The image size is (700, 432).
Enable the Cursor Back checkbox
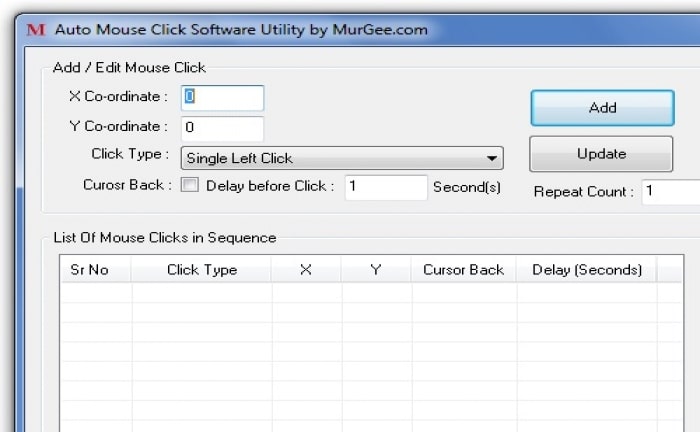point(190,185)
